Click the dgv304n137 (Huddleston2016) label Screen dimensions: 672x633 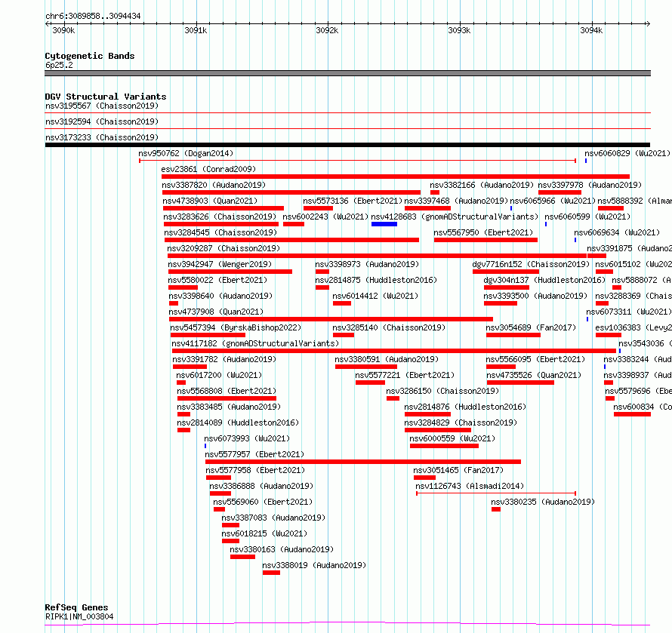click(x=544, y=280)
